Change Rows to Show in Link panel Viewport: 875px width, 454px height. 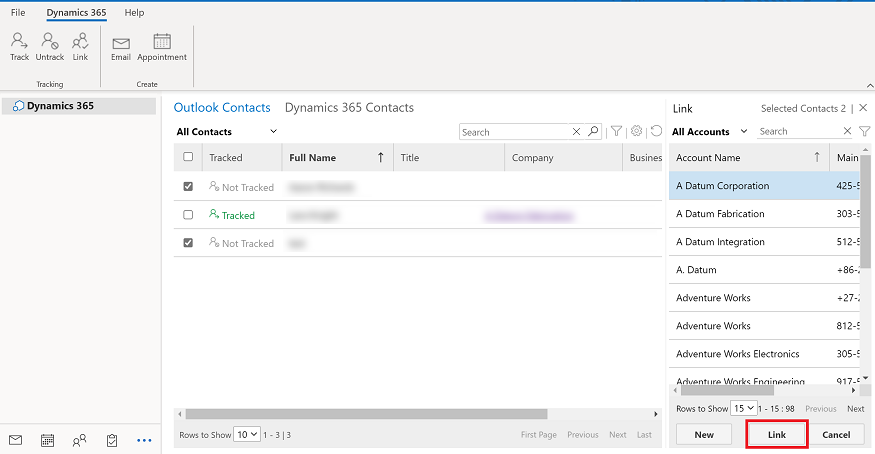click(x=744, y=409)
